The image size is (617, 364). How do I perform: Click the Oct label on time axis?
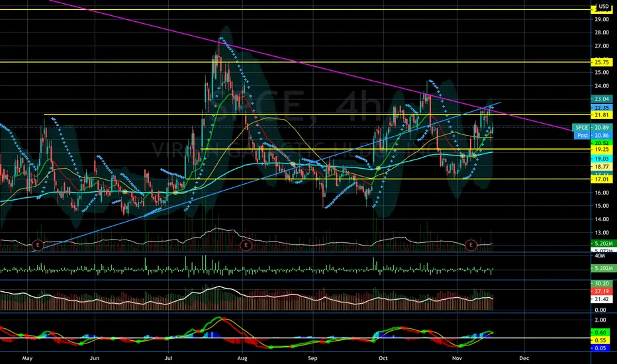coord(383,358)
